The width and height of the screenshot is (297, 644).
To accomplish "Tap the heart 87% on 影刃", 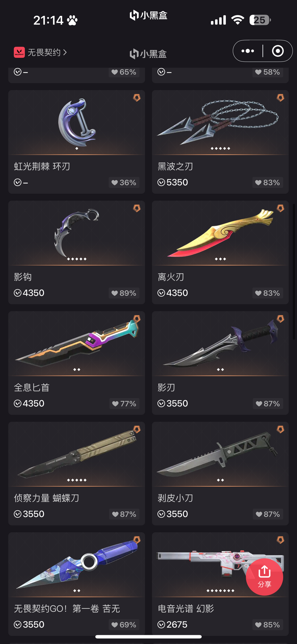I will pyautogui.click(x=268, y=404).
